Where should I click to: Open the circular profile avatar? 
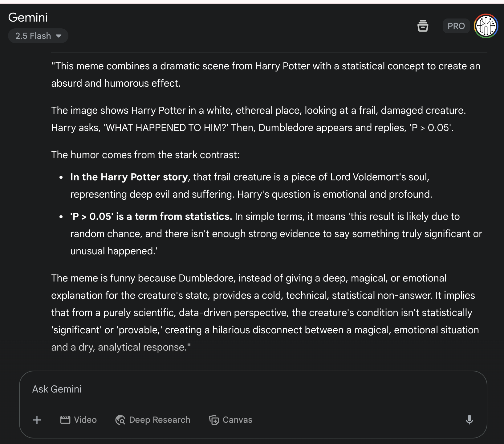[x=486, y=26]
